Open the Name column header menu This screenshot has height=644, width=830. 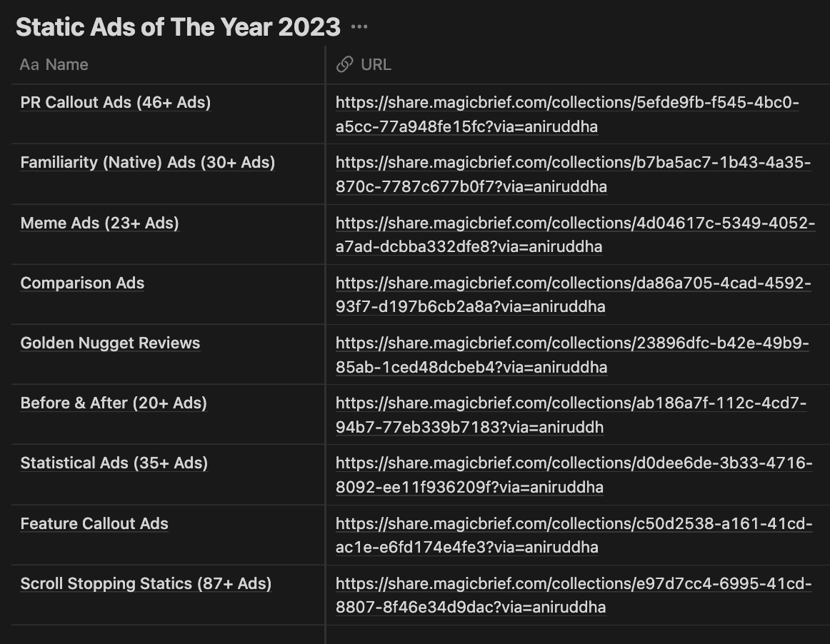point(169,64)
